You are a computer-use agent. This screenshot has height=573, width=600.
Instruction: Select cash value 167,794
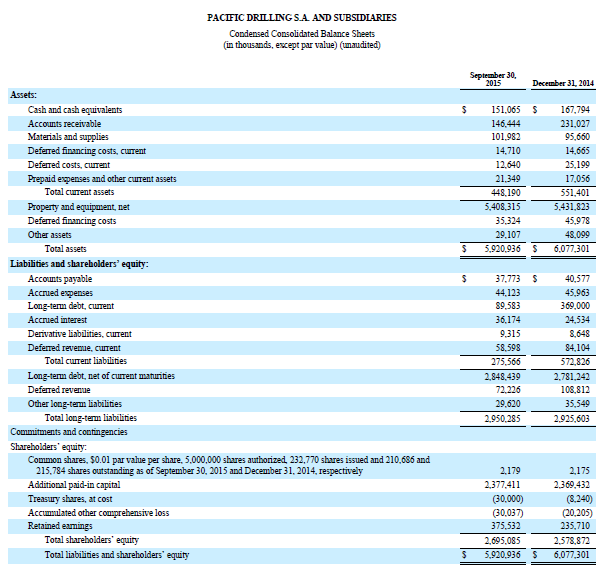(x=575, y=110)
